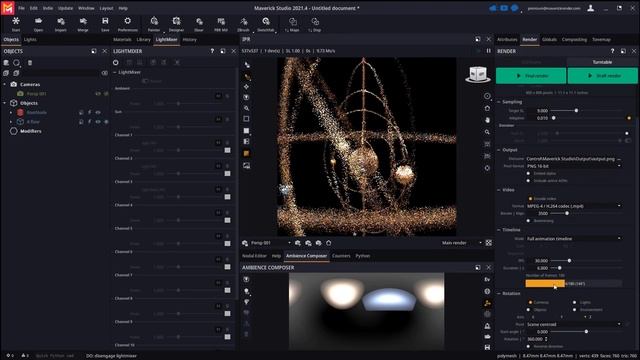Switch to the Nodal Editor tab
The height and width of the screenshot is (360, 640).
(254, 256)
